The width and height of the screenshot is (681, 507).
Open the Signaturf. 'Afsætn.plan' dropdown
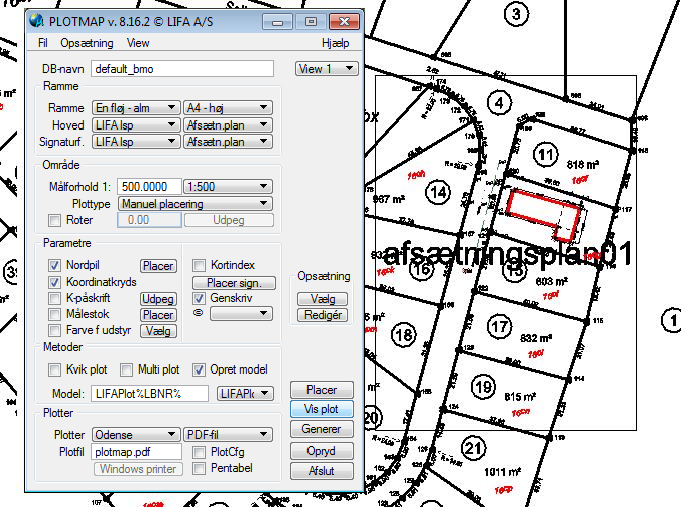pos(228,142)
